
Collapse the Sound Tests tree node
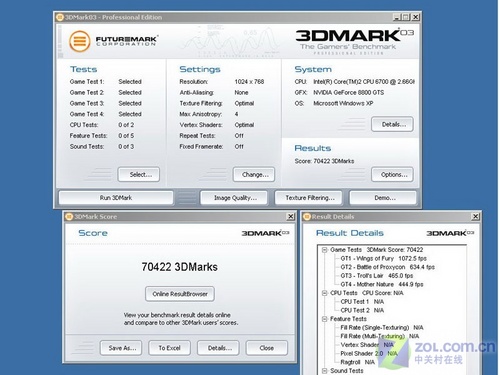324,371
